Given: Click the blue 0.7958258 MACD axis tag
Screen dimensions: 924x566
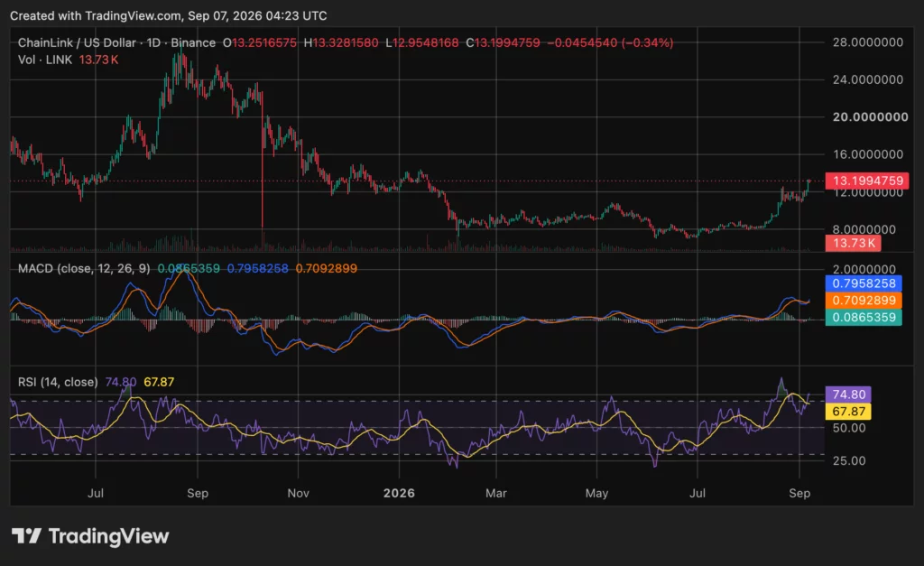Looking at the screenshot, I should click(864, 283).
